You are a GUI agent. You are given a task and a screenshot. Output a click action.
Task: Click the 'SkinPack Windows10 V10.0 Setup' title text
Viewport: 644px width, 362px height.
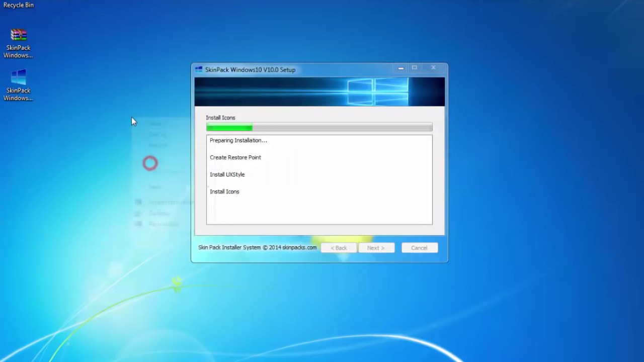250,70
